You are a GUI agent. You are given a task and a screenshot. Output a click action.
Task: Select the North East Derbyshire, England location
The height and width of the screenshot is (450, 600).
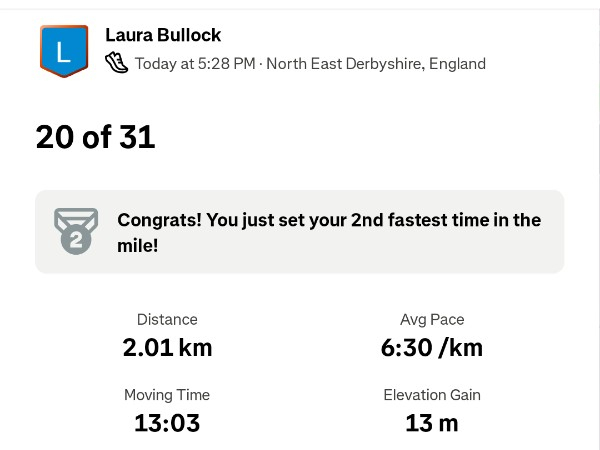click(376, 64)
